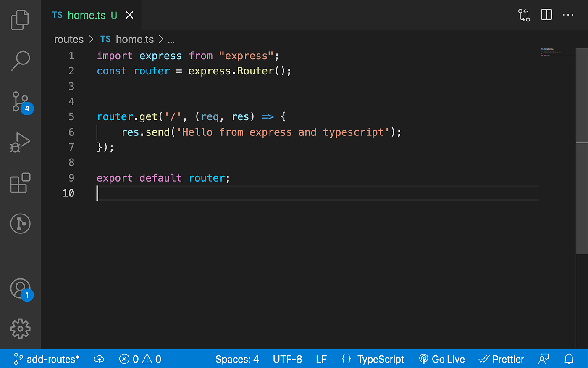Open the Search panel
This screenshot has height=368, width=588.
20,61
